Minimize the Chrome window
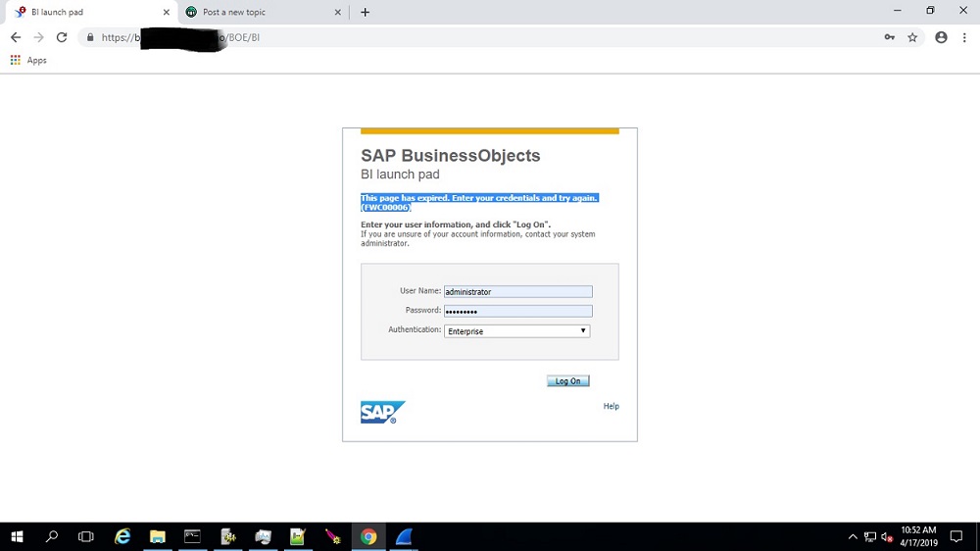 click(x=898, y=11)
